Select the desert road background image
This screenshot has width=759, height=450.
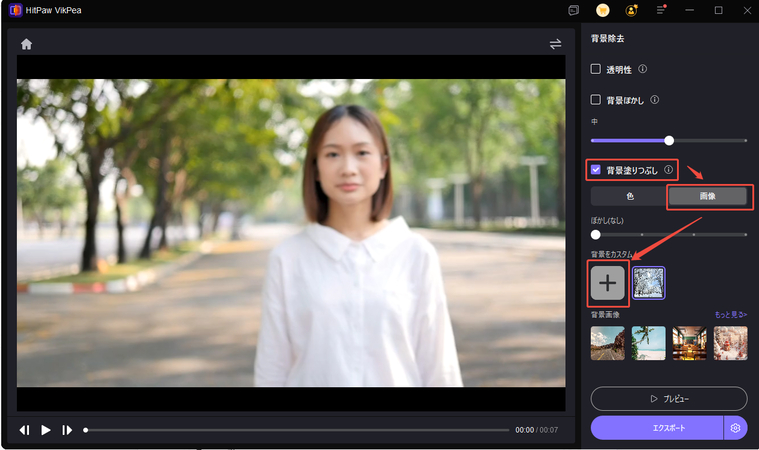point(607,343)
